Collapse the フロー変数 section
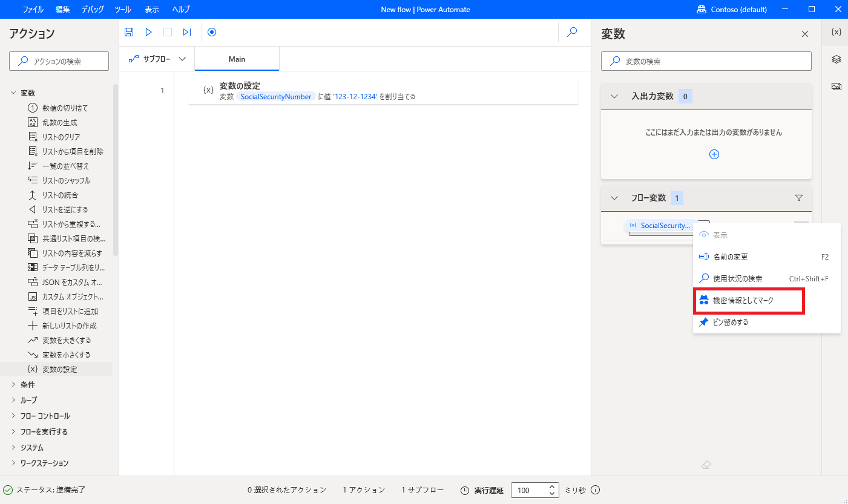Image resolution: width=848 pixels, height=504 pixels. coord(615,198)
